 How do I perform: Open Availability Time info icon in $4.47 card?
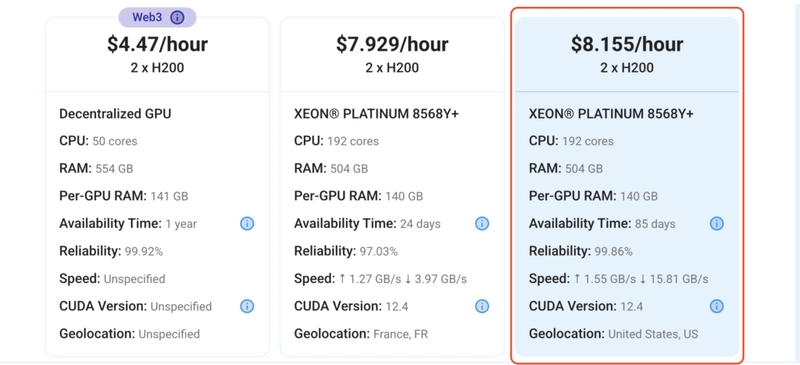click(247, 224)
